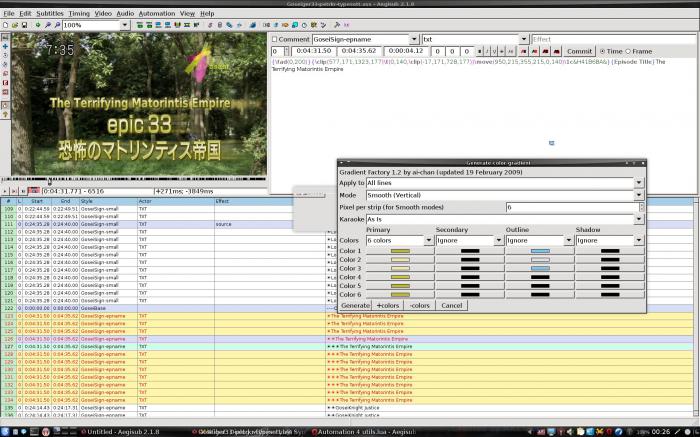The height and width of the screenshot is (437, 700).
Task: Cancel the gradient dialog
Action: point(451,305)
